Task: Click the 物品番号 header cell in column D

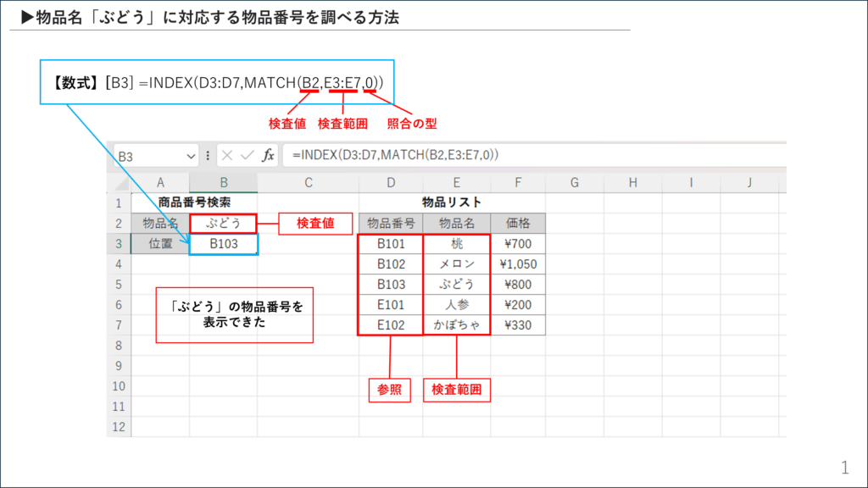Action: 391,224
